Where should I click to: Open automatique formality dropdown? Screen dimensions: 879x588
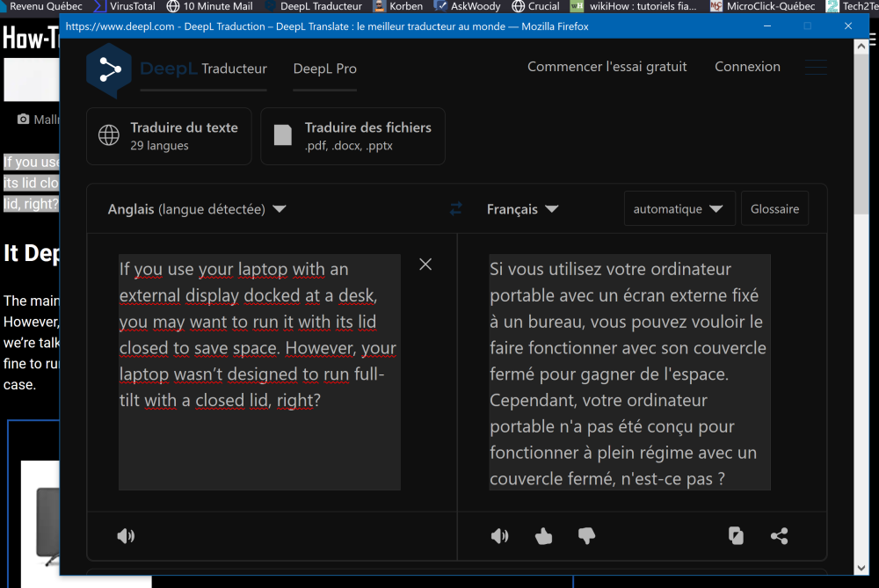point(679,208)
